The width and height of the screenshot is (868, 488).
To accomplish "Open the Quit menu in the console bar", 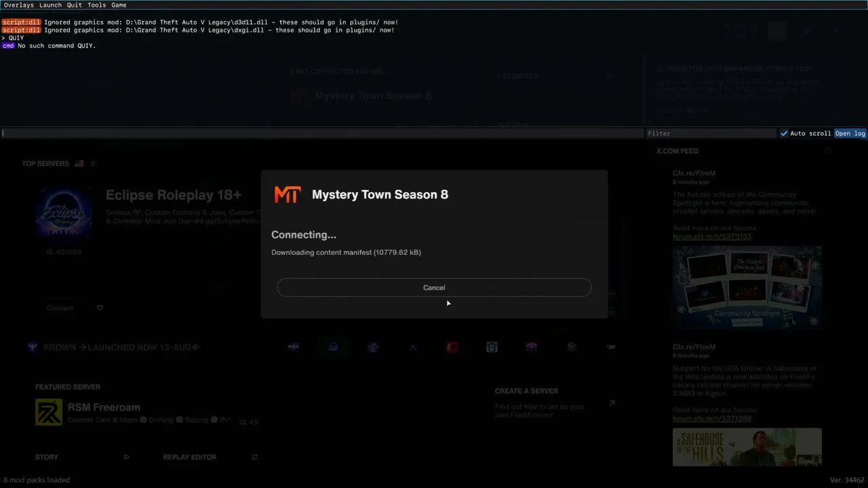I will coord(74,5).
